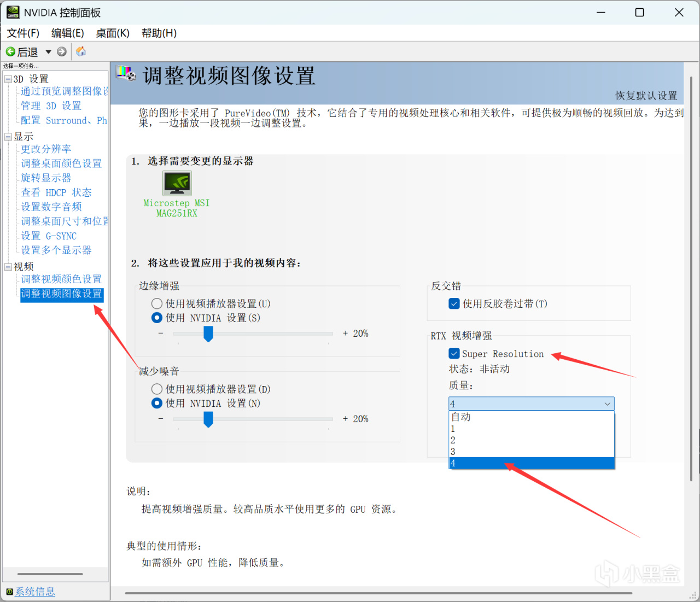Open 查看 HDCP 状态 tree item
700x602 pixels.
(x=56, y=192)
